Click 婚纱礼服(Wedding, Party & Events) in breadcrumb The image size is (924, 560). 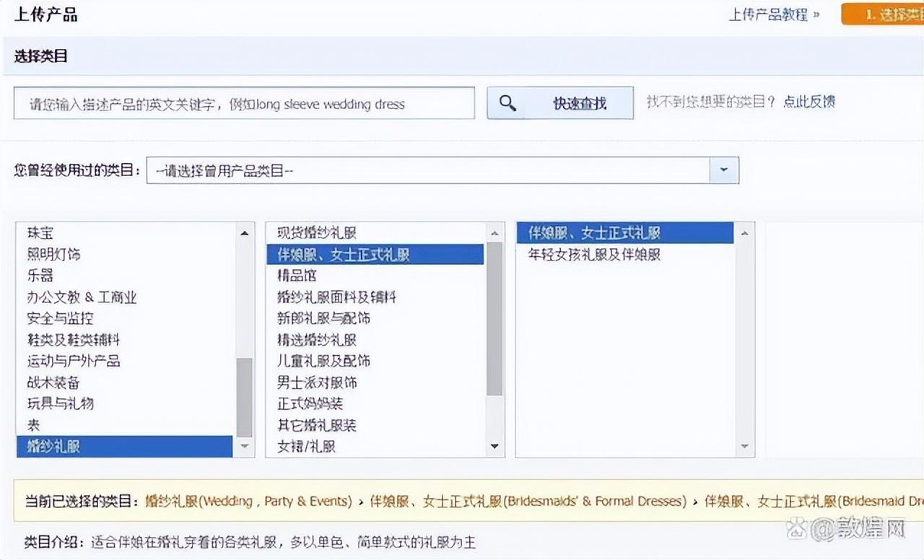tap(248, 501)
